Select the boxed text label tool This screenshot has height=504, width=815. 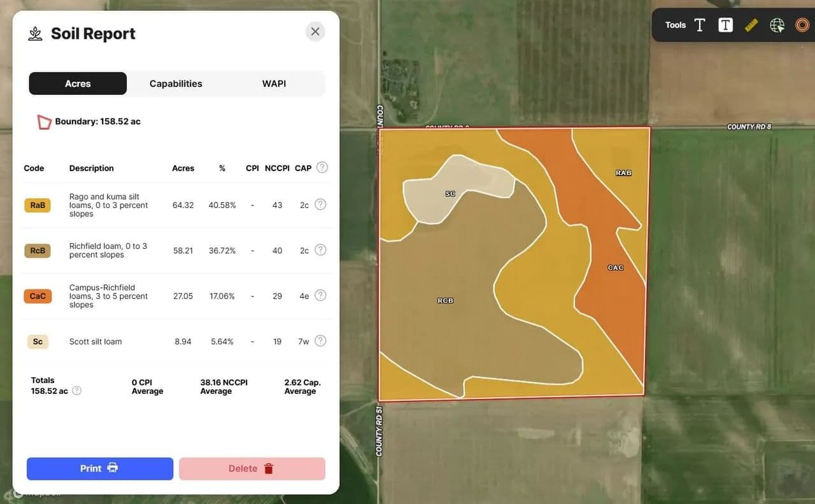(x=725, y=25)
